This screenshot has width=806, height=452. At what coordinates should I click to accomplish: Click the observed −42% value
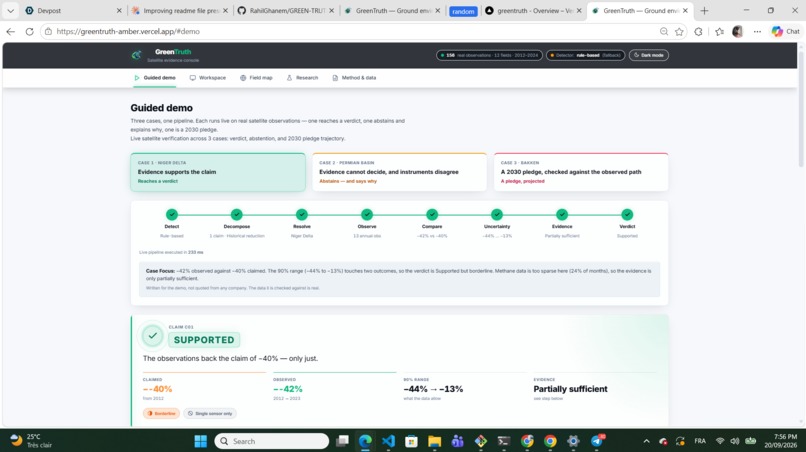(x=287, y=389)
